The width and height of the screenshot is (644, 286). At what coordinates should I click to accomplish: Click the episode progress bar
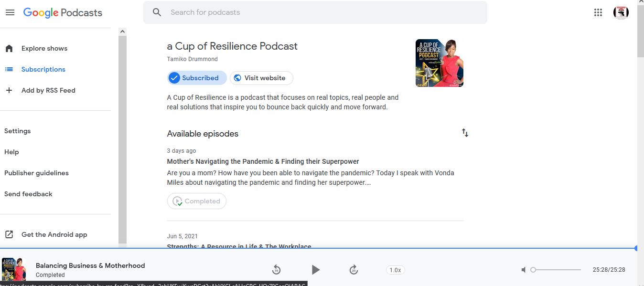tap(318, 248)
